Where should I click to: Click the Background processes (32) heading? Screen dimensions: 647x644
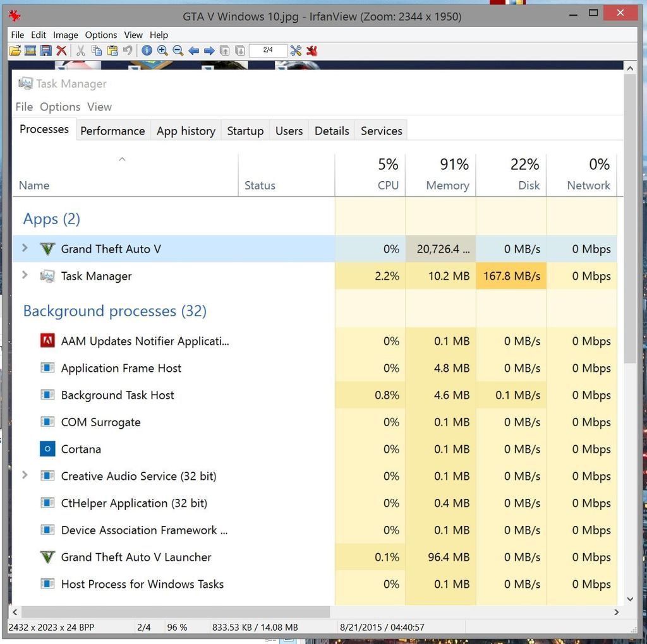(115, 311)
